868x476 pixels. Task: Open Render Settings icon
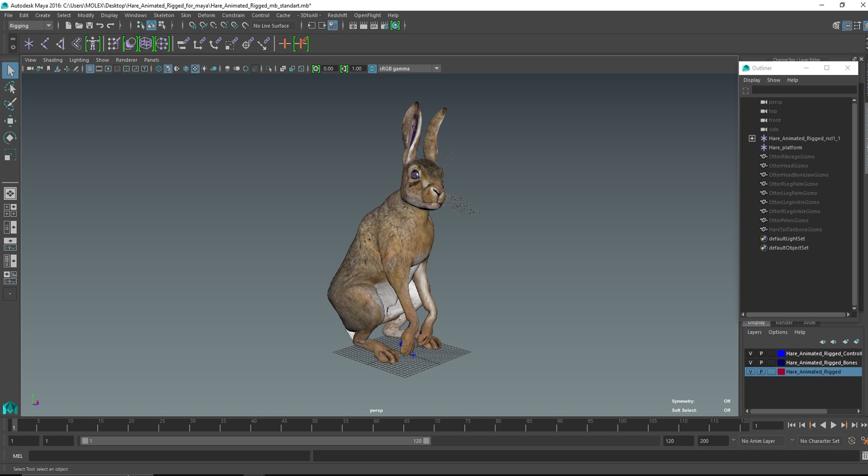(384, 25)
